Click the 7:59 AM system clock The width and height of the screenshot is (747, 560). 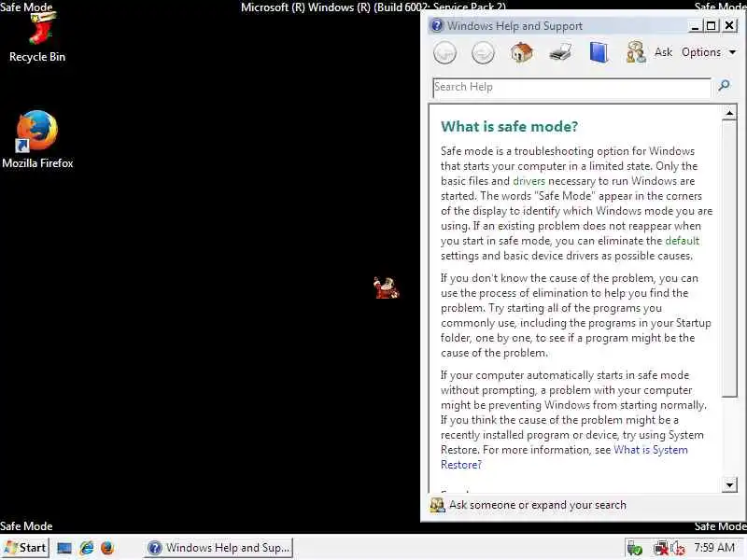pos(714,548)
